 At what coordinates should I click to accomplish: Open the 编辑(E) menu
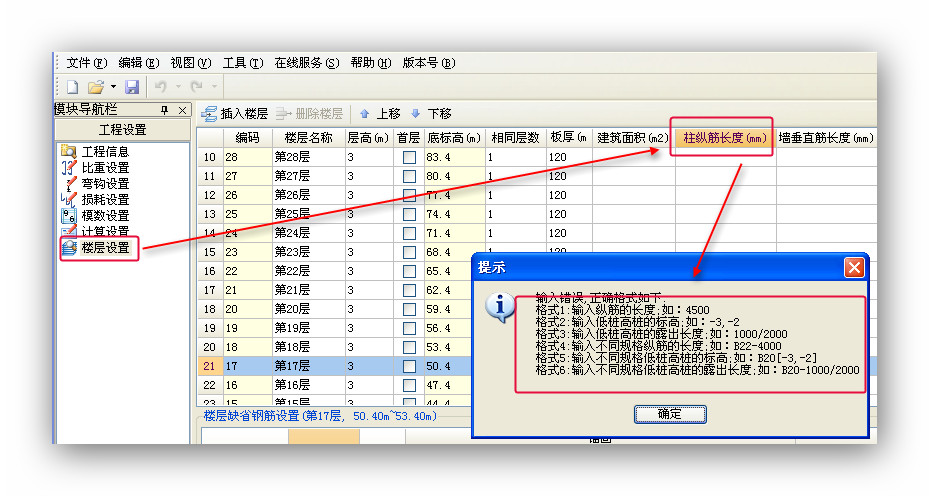(x=139, y=63)
